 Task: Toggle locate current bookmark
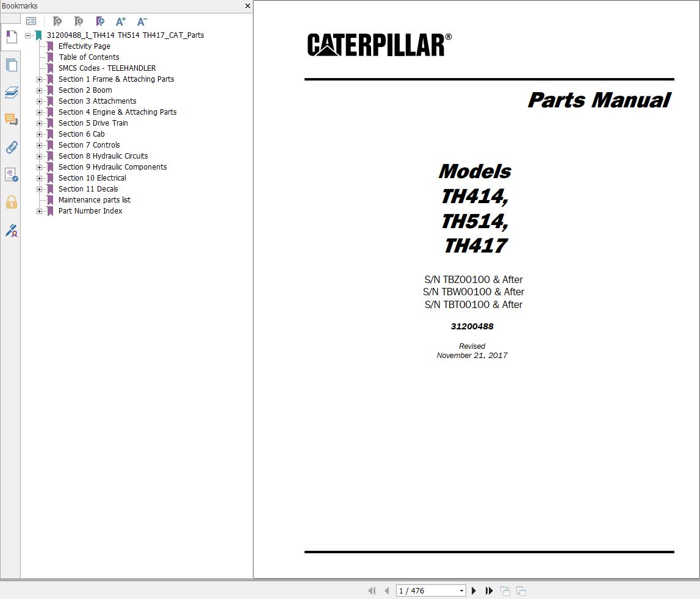100,21
